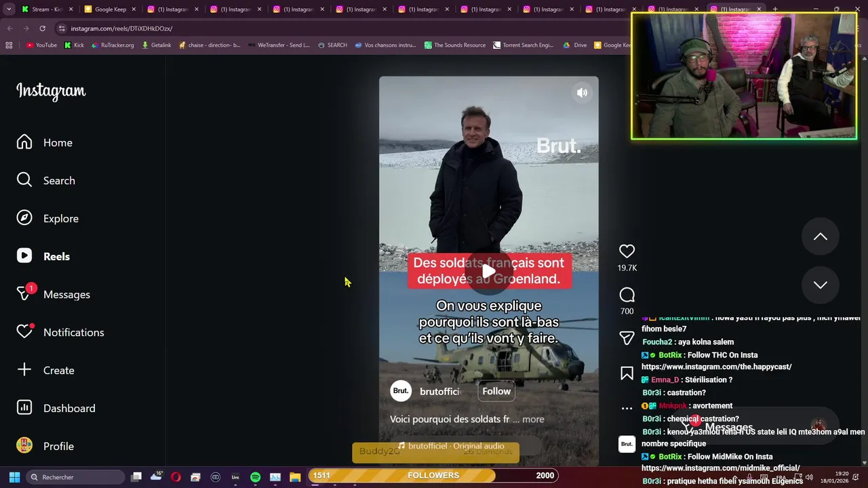Follow the brutofficiel account
The height and width of the screenshot is (488, 868).
496,391
